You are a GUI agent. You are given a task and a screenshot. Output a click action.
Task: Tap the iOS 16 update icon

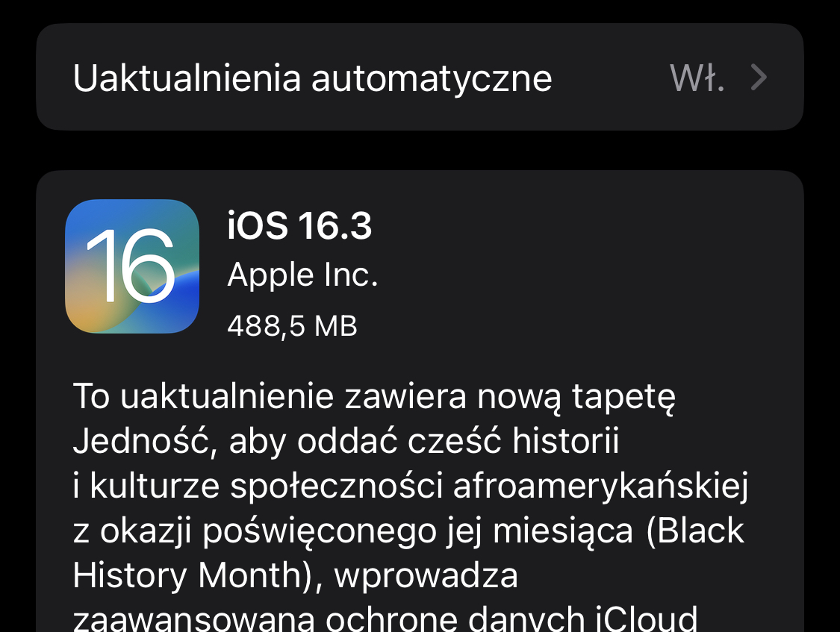131,266
